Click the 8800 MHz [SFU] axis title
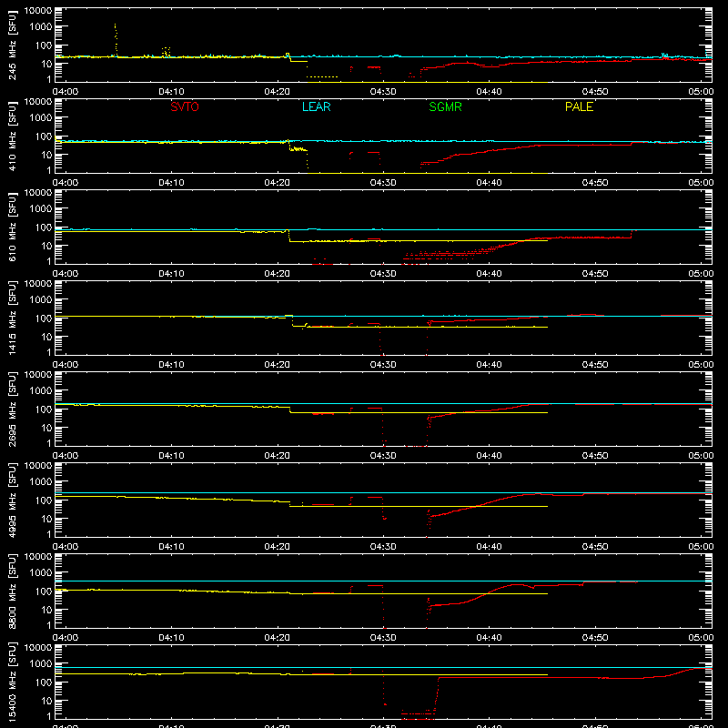Image resolution: width=728 pixels, height=728 pixels. point(12,591)
